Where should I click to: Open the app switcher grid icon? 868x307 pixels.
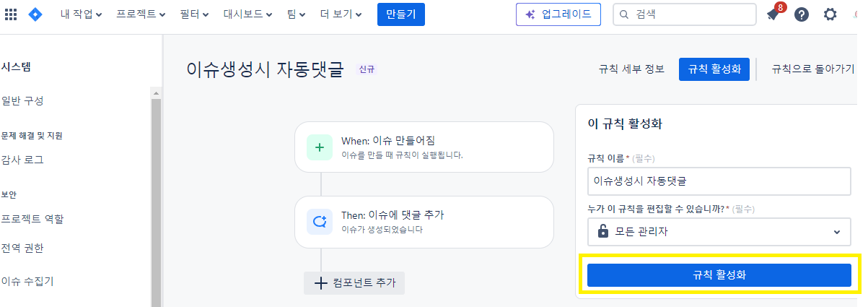11,14
